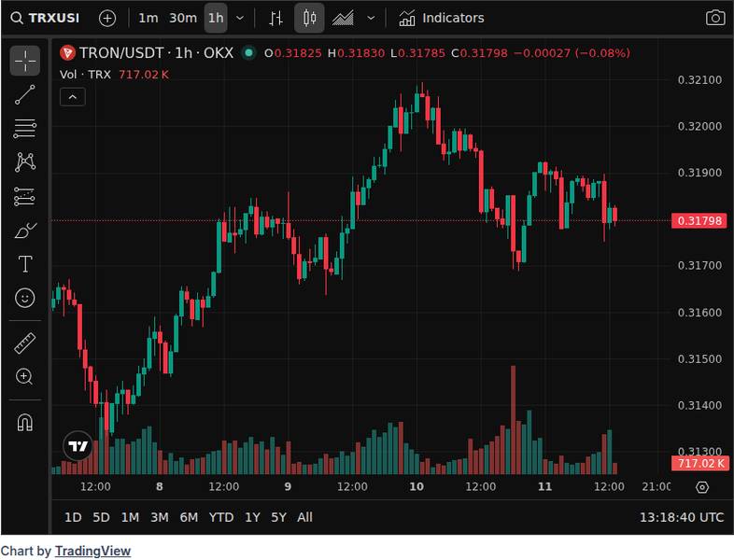Click the Vol · TRX indicator label
This screenshot has height=560, width=734.
coord(85,75)
